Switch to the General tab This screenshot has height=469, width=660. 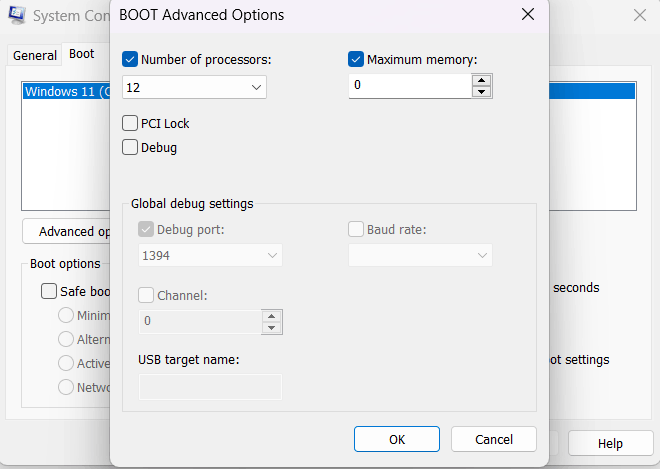click(35, 56)
